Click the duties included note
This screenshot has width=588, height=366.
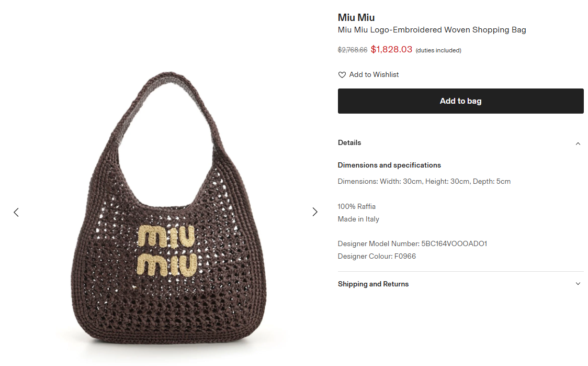coord(438,50)
